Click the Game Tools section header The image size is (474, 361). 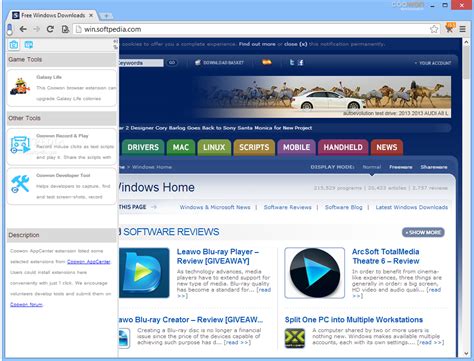[x=61, y=60]
